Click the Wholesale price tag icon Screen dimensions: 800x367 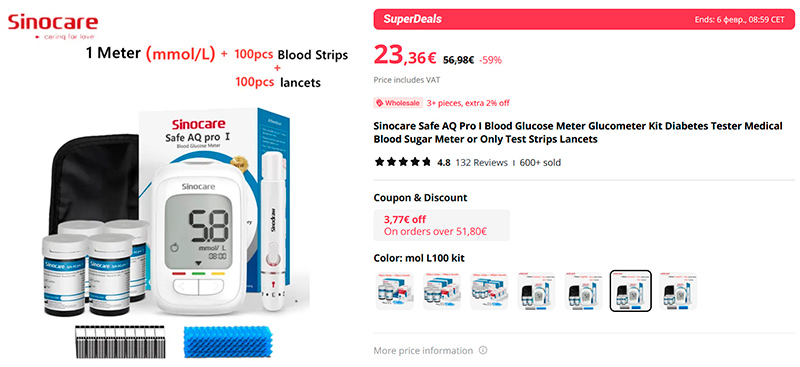379,103
